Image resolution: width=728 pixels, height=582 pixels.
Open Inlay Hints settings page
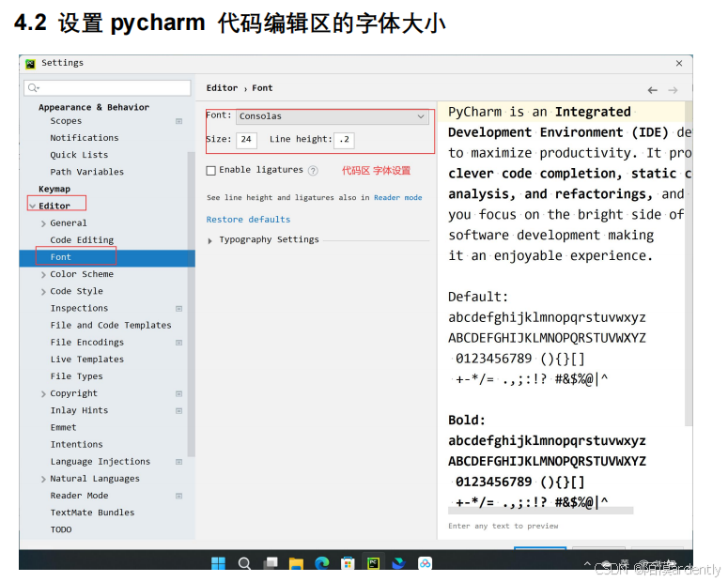coord(79,410)
